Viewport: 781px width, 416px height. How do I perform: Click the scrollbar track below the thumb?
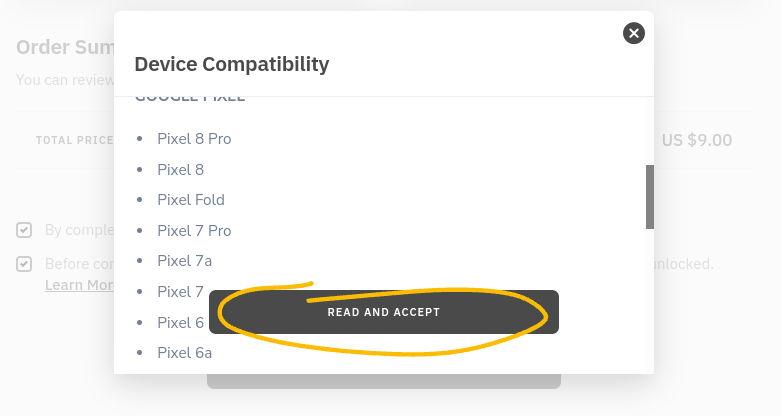[650, 301]
